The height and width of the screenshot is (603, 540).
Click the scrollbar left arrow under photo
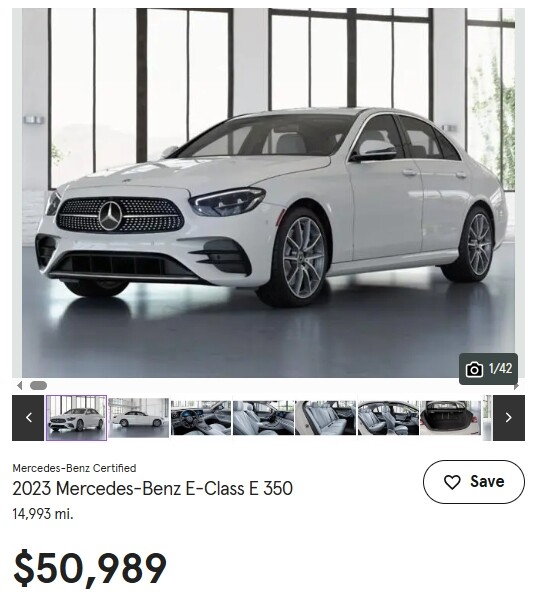point(20,385)
